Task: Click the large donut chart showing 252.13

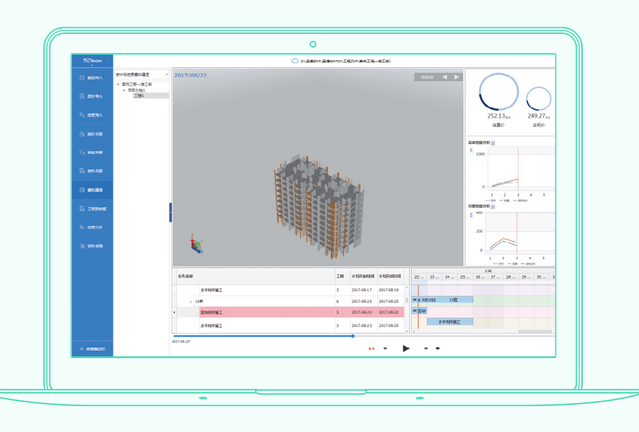Action: point(499,92)
